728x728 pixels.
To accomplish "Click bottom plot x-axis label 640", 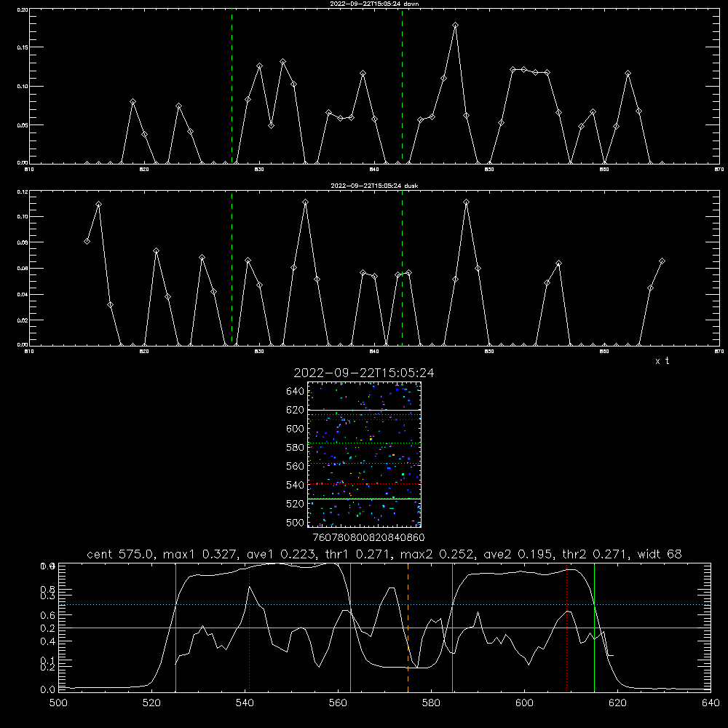I will 711,703.
